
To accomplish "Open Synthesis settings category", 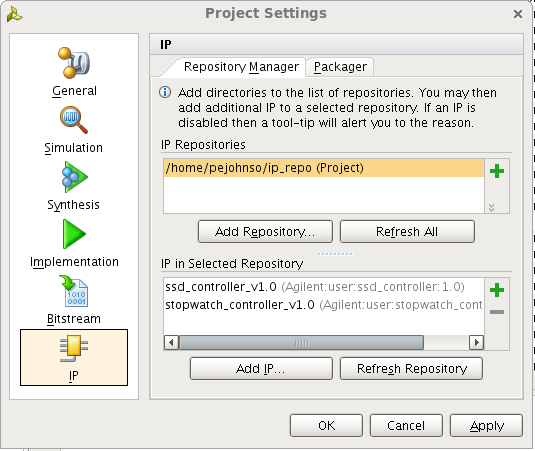I will coord(73,187).
